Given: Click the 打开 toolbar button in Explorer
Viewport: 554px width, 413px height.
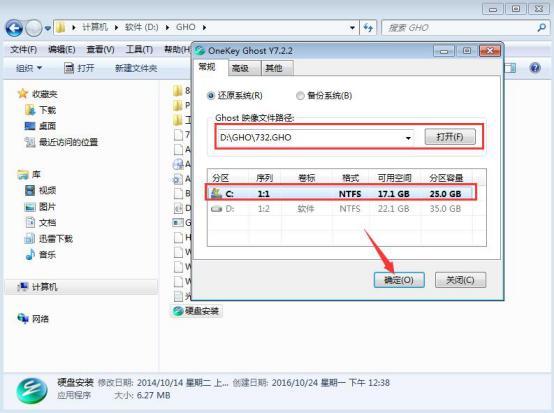Looking at the screenshot, I should 79,68.
